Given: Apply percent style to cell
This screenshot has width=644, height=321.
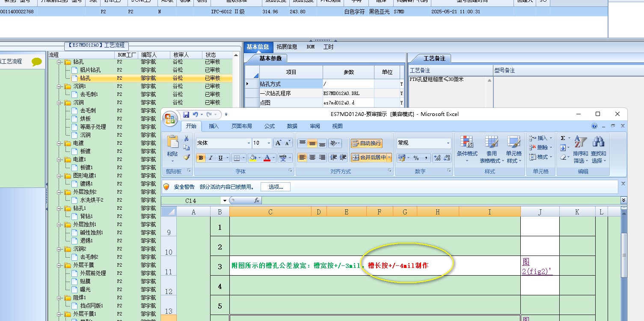Looking at the screenshot, I should [416, 158].
